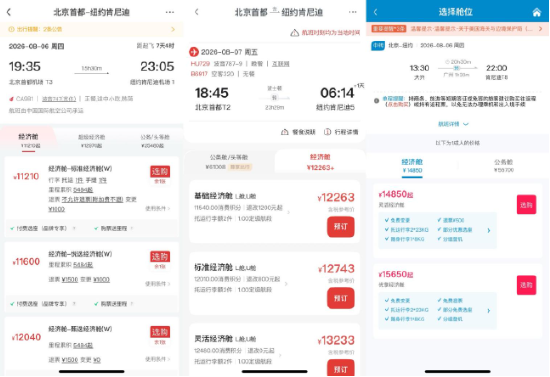Click the 2026-08-07 date text in middle panel
Viewport: 550px width, 377px height.
(229, 52)
